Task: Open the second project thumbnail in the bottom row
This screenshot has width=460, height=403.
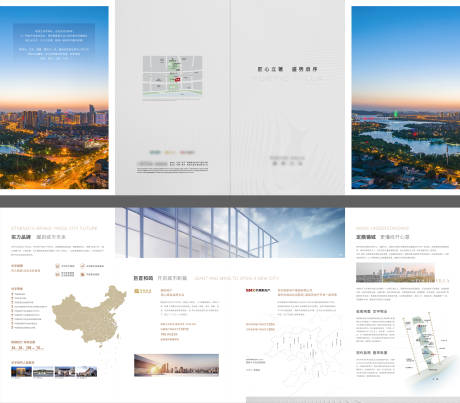Action: (43, 371)
